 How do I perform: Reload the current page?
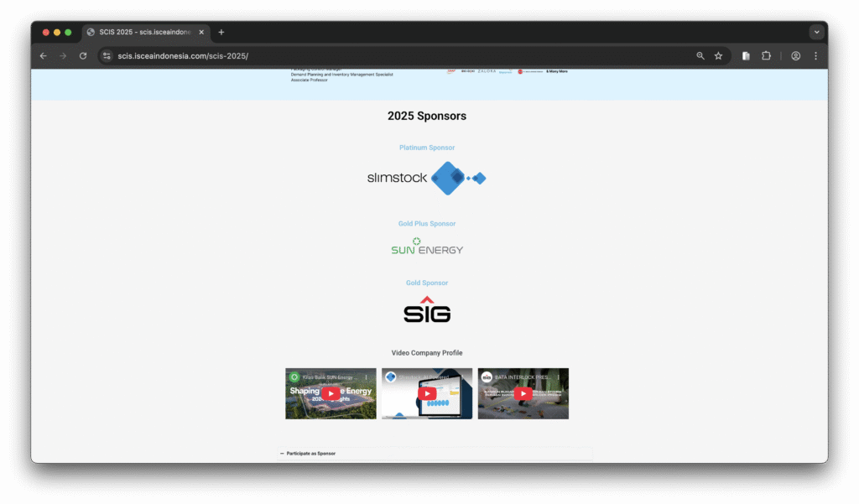pos(83,56)
